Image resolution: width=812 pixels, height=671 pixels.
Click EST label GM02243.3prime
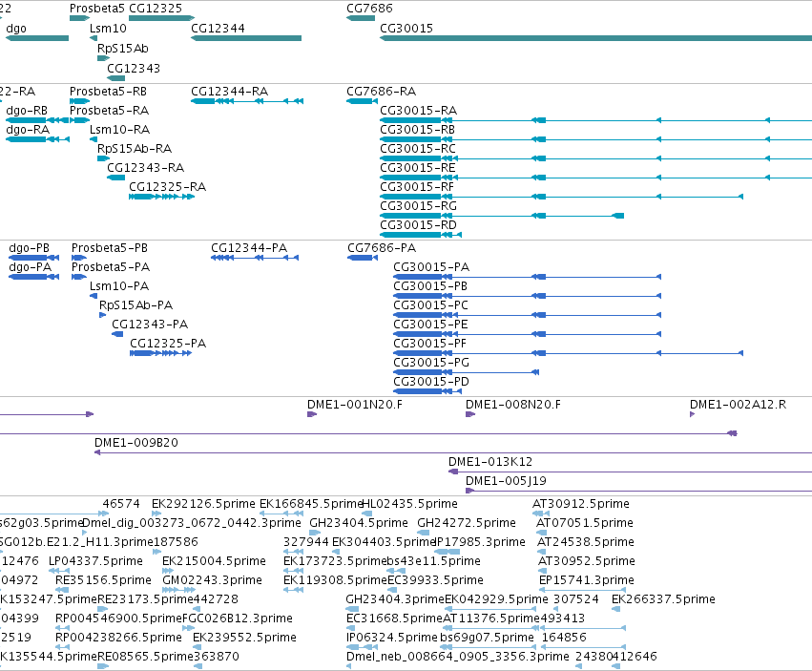tap(213, 581)
